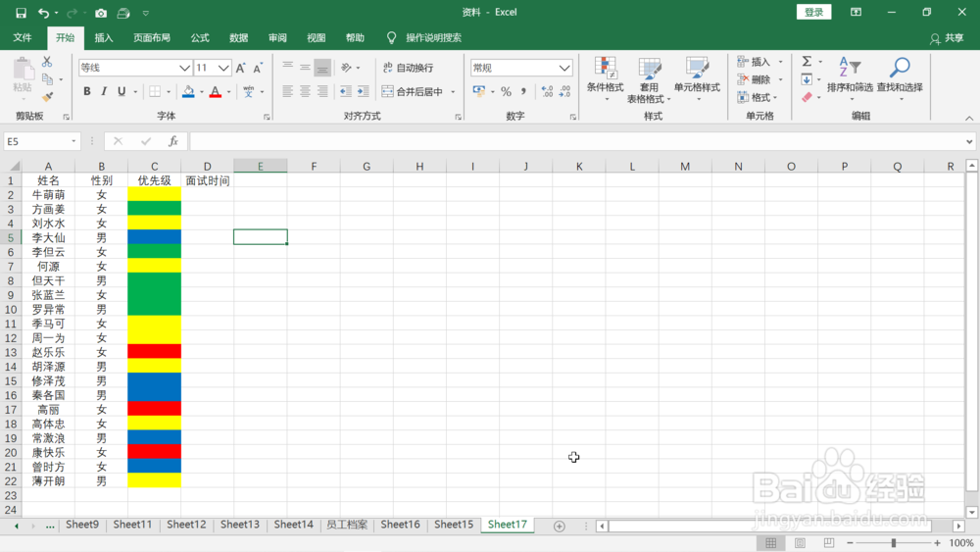Click the increase decimal icon
The image size is (980, 552).
point(548,92)
